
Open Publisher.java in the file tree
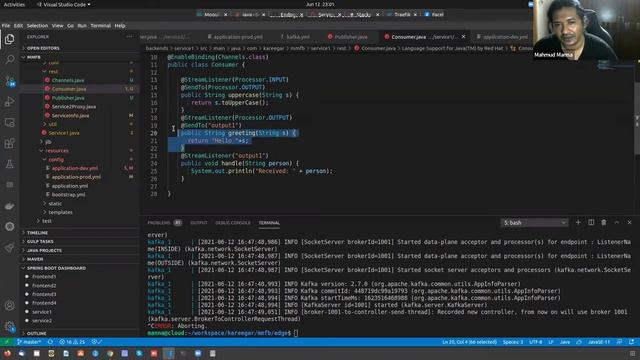68,98
